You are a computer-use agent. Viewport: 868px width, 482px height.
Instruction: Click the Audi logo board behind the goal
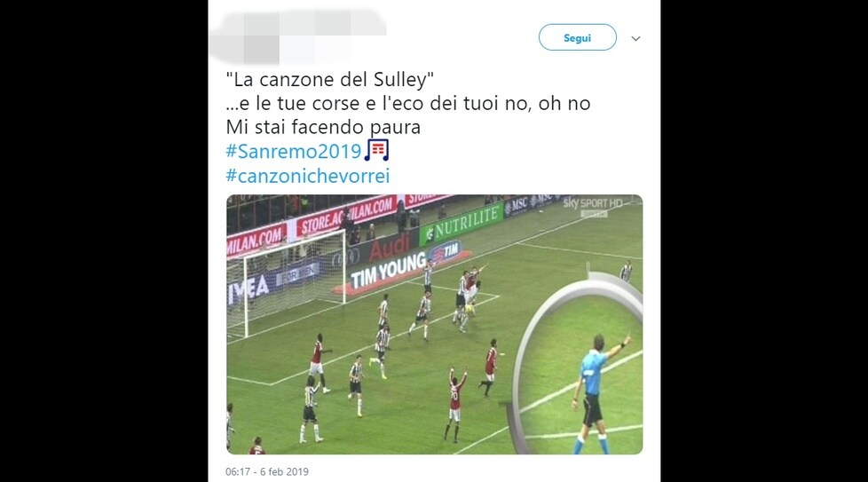[x=389, y=248]
